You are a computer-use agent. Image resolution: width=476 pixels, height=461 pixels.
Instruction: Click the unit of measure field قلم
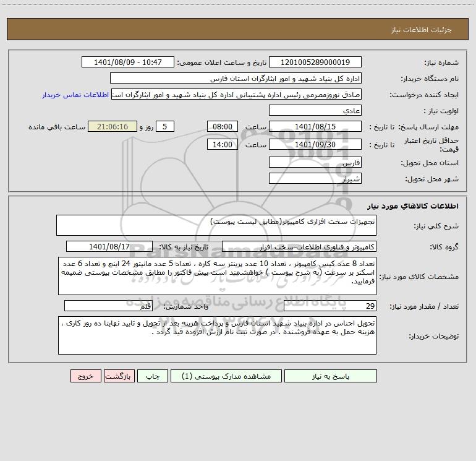coord(108,306)
